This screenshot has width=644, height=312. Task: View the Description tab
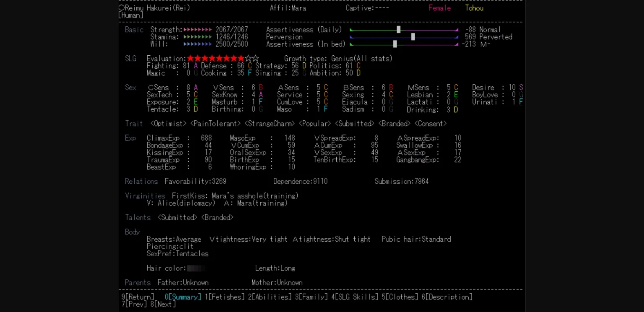coord(447,297)
